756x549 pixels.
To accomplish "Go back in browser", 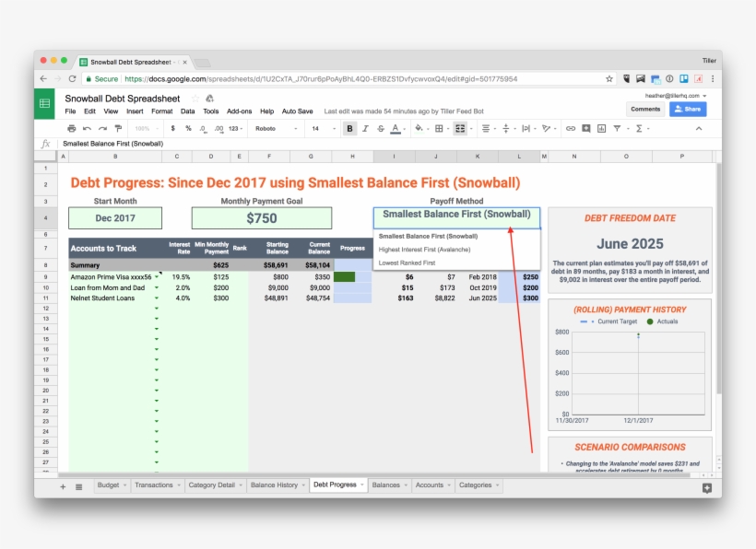I will tap(43, 79).
